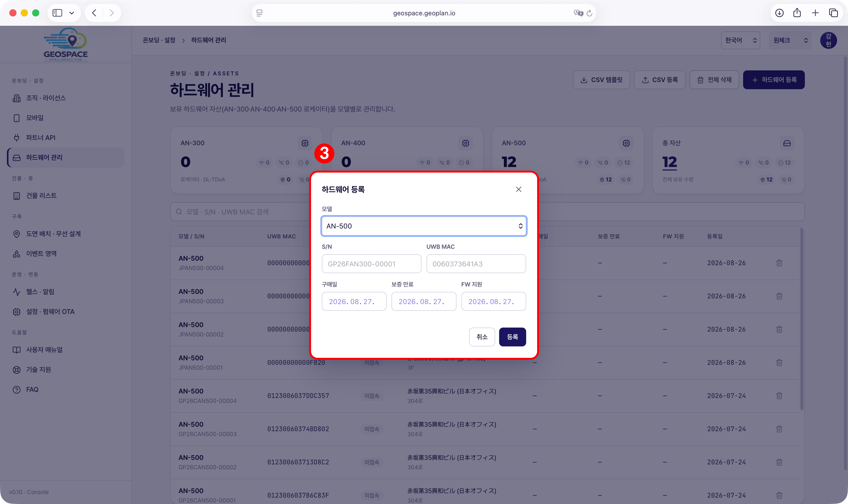Toggle Safari sidebar button
Screen dimensions: 848x504
[57, 13]
